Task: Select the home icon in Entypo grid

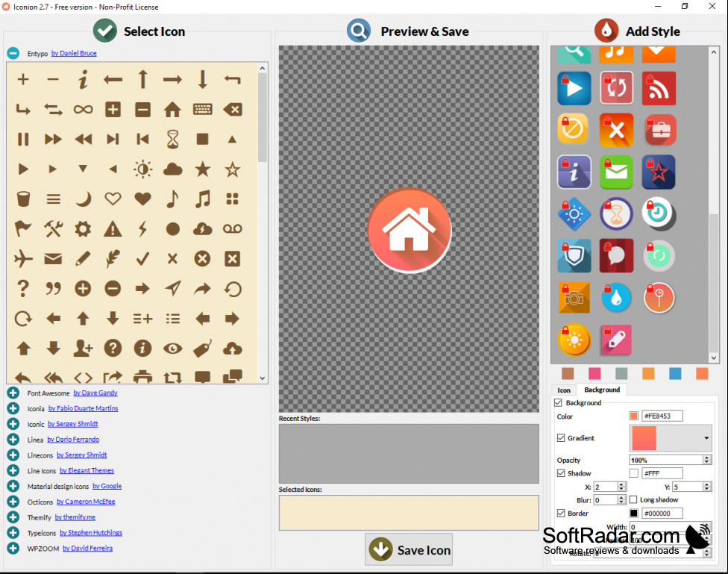Action: tap(172, 110)
